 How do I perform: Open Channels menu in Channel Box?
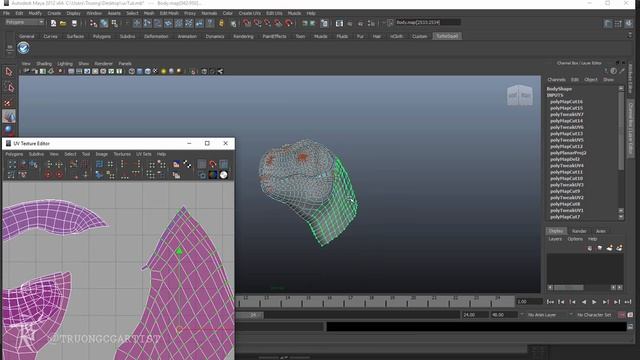[x=556, y=80]
